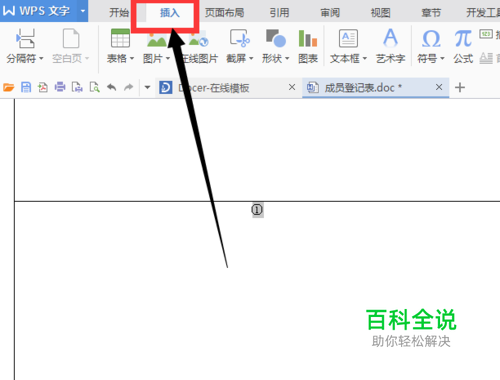Open the 页面布局 tab
The image size is (500, 380).
point(224,13)
